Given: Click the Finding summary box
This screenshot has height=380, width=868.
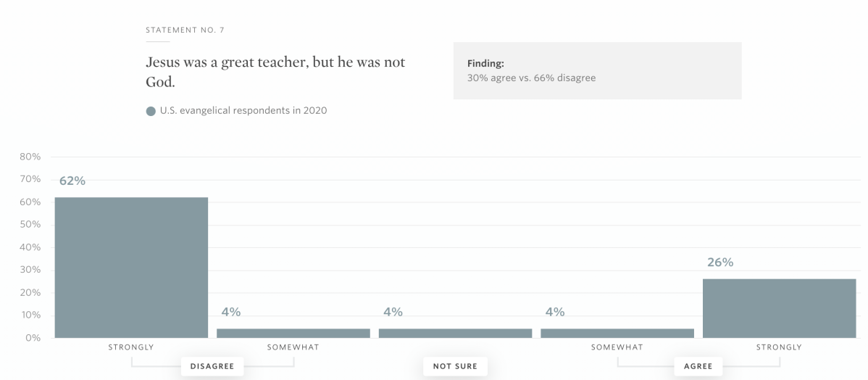Looking at the screenshot, I should (597, 71).
